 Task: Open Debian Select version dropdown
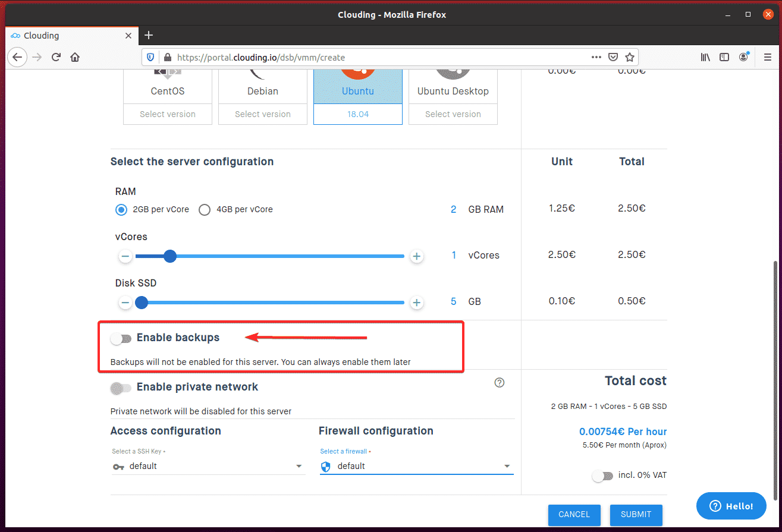click(263, 114)
